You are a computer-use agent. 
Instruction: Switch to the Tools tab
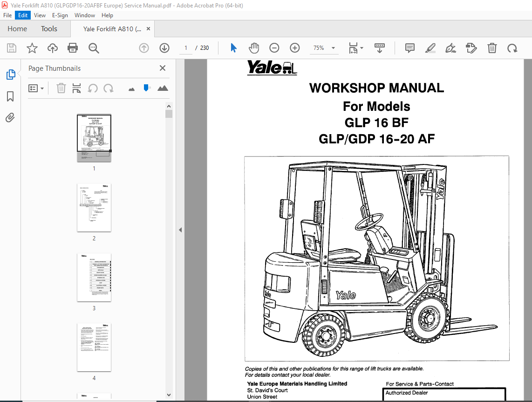(49, 29)
